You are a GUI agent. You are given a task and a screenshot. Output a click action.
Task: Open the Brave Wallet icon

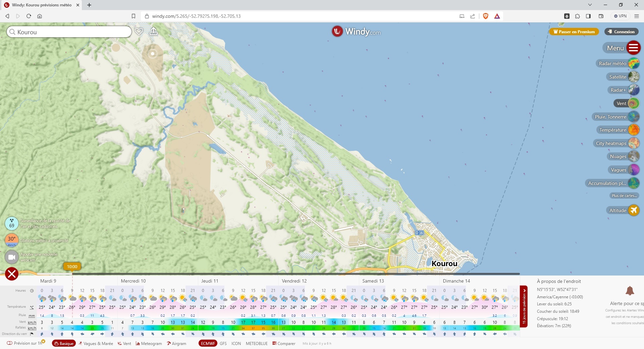coord(601,16)
